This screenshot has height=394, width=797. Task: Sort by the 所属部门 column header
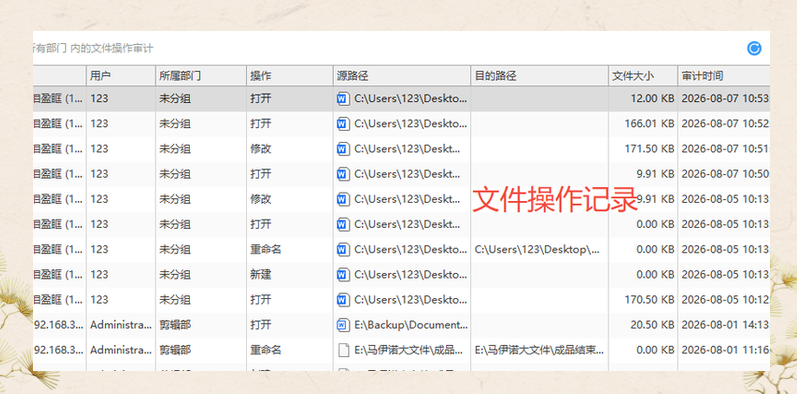pos(201,76)
